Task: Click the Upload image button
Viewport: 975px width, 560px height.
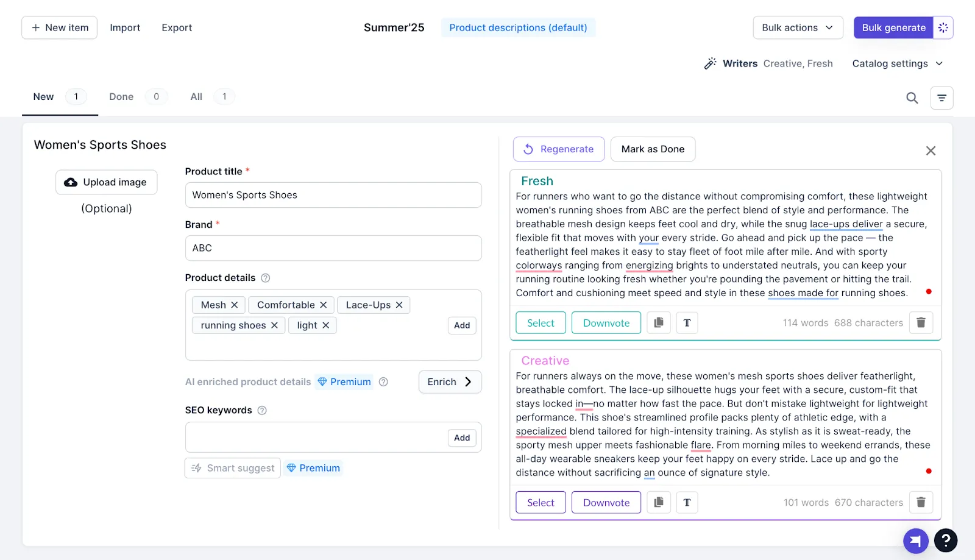Action: point(106,182)
